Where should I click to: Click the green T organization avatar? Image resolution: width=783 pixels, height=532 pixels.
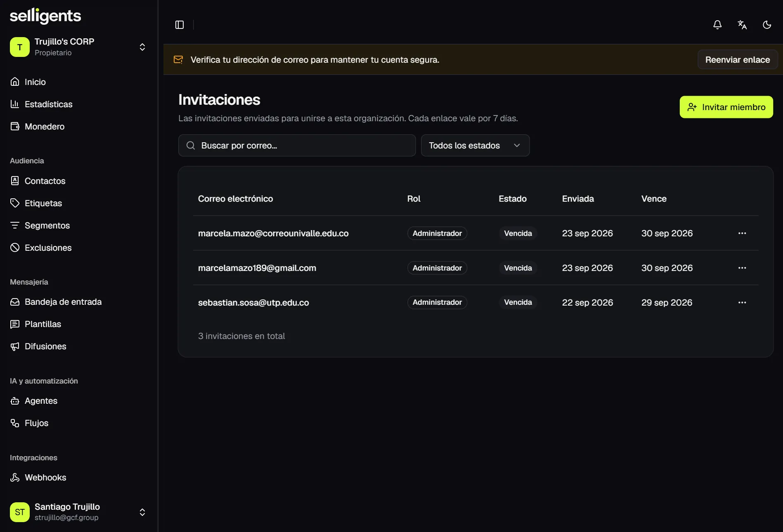click(x=20, y=47)
